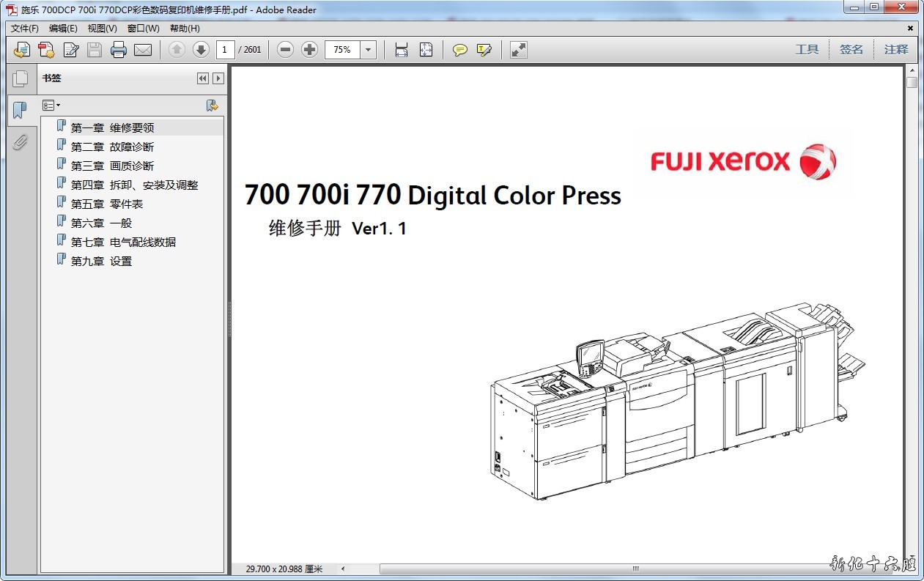Zoom out using the minus button
Viewport: 924px width, 581px height.
coord(286,50)
